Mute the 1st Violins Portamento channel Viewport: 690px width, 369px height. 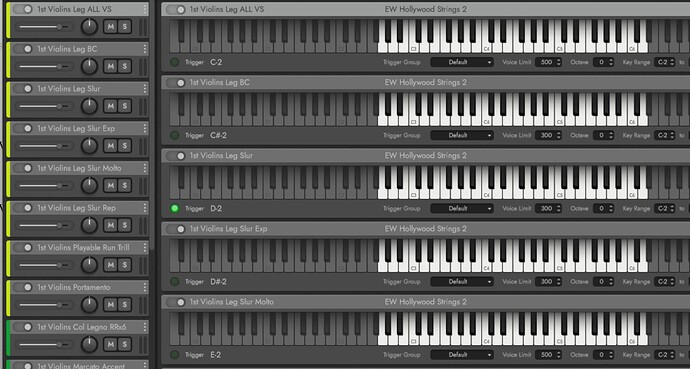coord(110,304)
